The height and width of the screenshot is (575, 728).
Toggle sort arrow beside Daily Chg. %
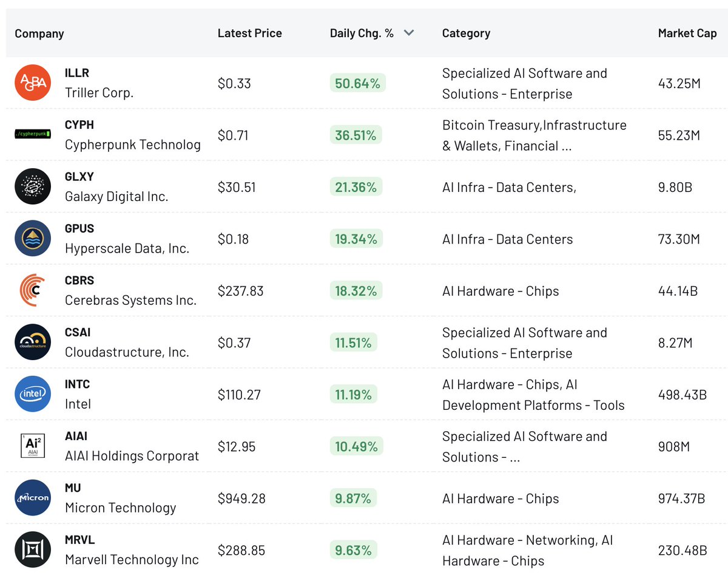click(409, 33)
